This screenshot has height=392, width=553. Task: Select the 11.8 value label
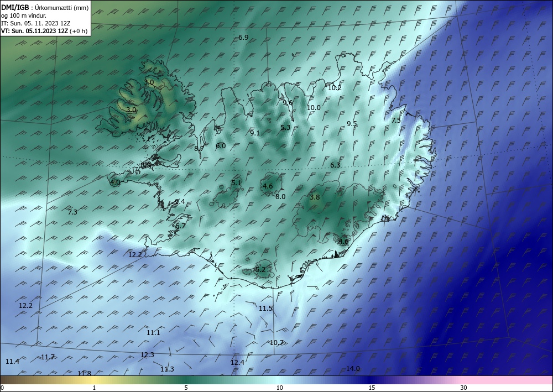coord(84,373)
